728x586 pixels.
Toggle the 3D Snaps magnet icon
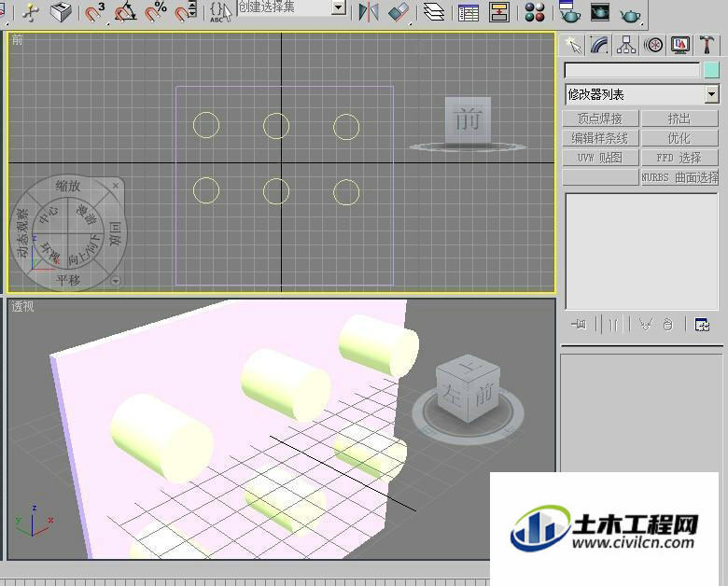click(x=95, y=12)
